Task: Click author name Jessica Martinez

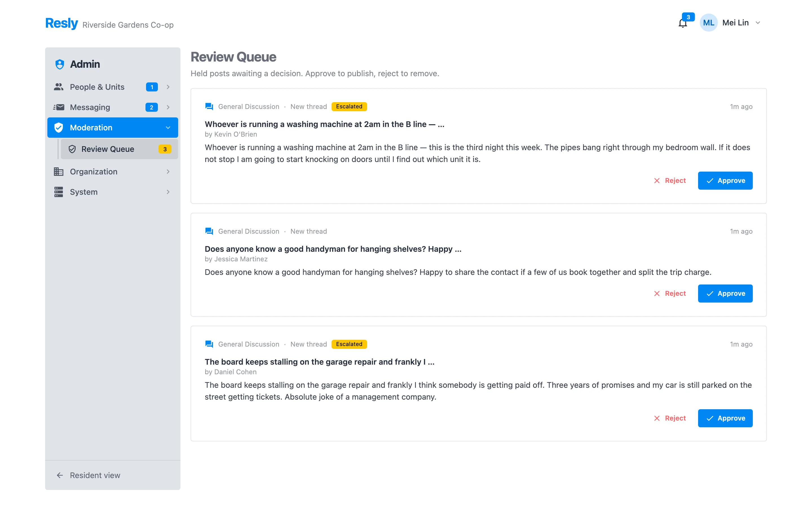Action: (241, 259)
